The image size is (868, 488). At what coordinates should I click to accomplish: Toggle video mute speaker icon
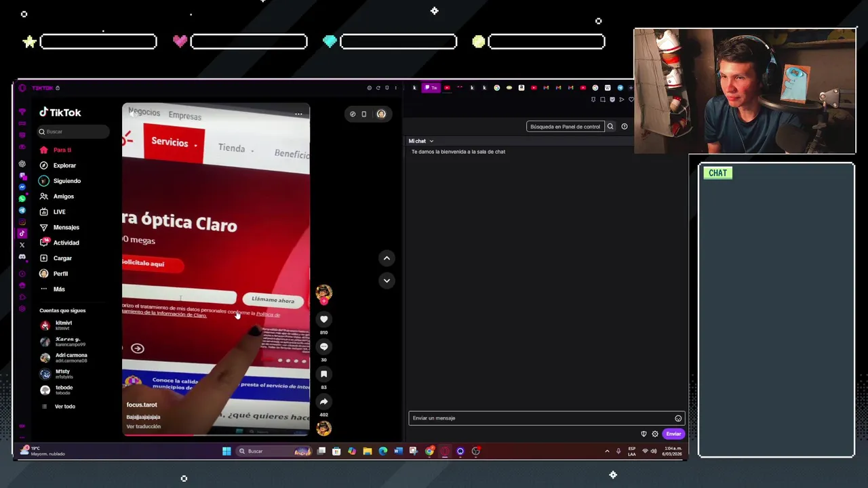134,113
